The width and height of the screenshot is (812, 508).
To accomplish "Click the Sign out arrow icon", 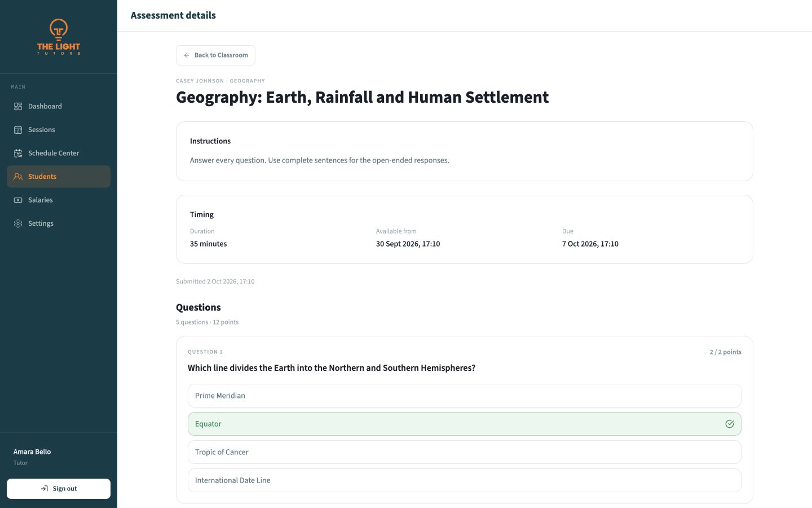I will click(45, 489).
